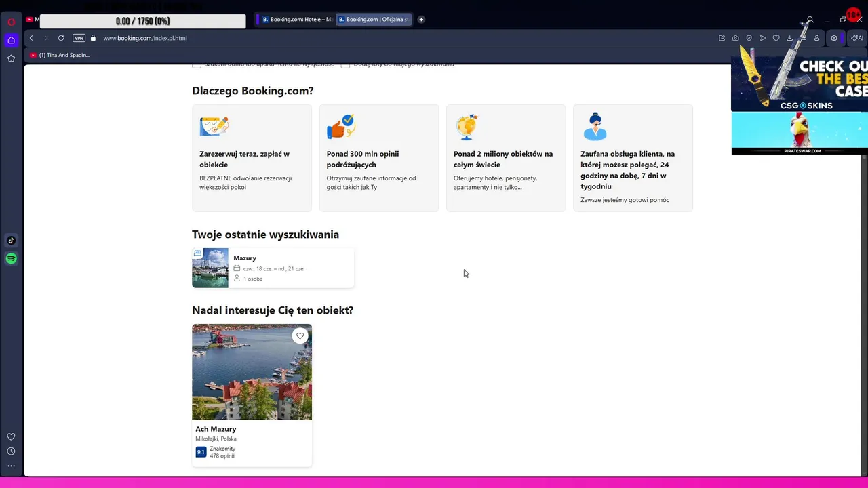Open the sidebar three-dots more options
The image size is (868, 488).
click(x=11, y=466)
